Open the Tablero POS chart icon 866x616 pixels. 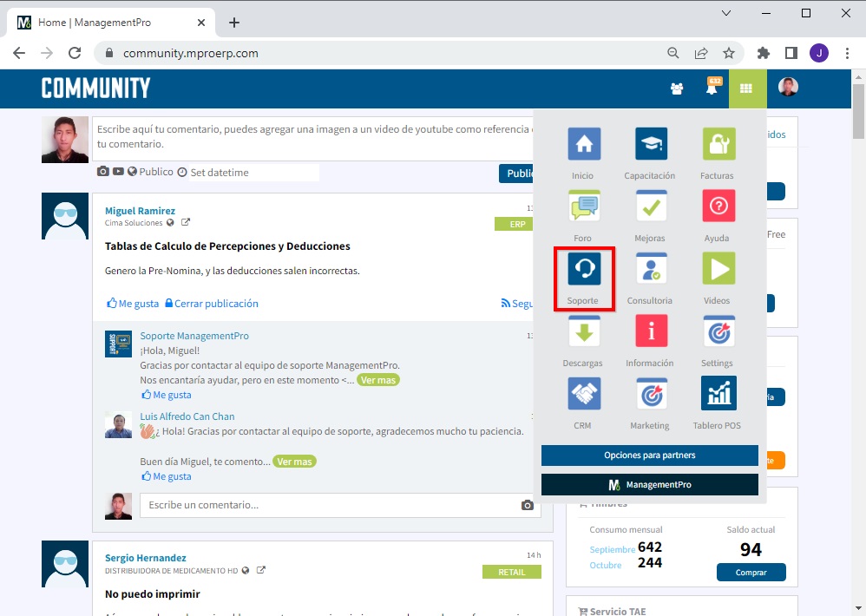[x=718, y=394]
